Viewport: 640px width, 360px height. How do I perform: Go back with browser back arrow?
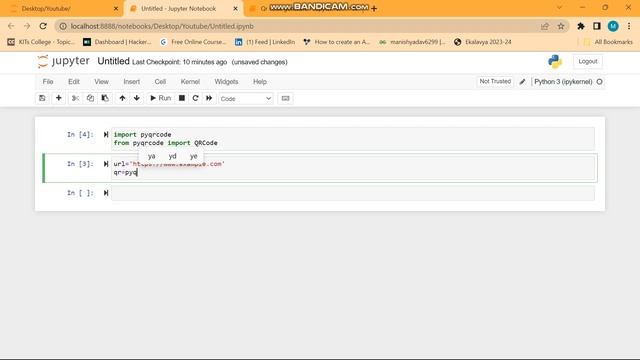(x=11, y=26)
